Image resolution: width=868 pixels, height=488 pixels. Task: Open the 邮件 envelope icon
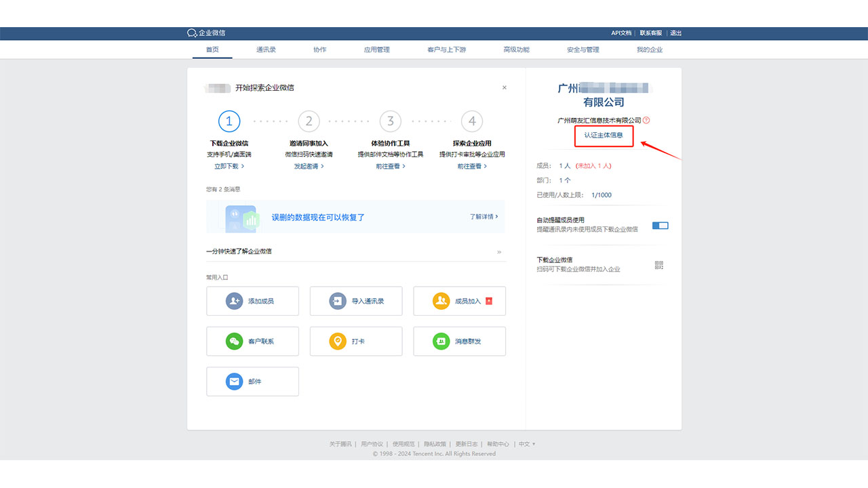pos(234,382)
